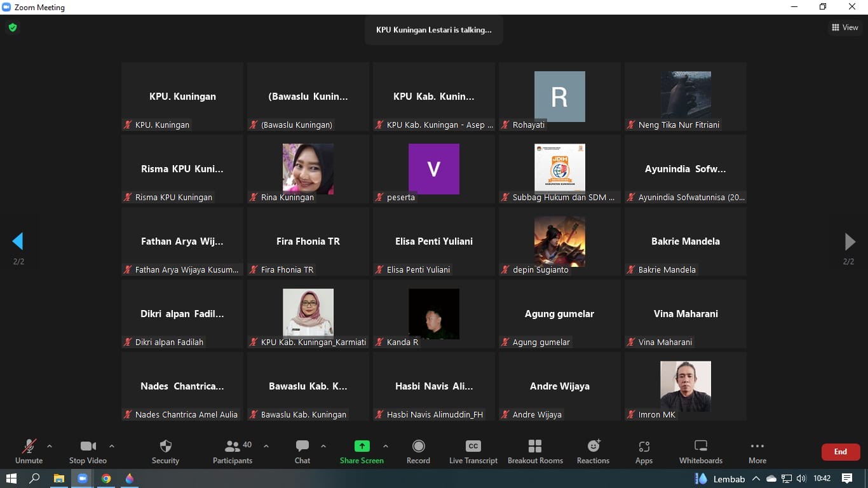Expand video options arrow beside Stop Video
Screen dimensions: 868x488
click(x=112, y=446)
